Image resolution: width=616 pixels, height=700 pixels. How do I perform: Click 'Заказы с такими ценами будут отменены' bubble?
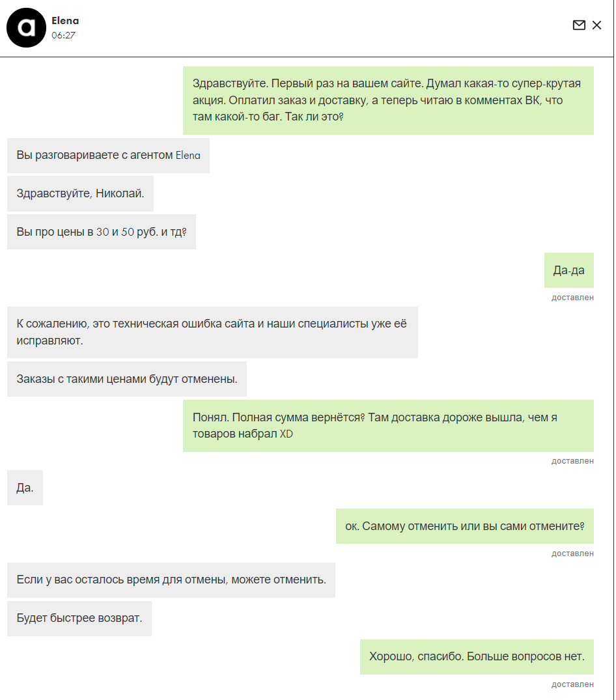[x=127, y=379]
